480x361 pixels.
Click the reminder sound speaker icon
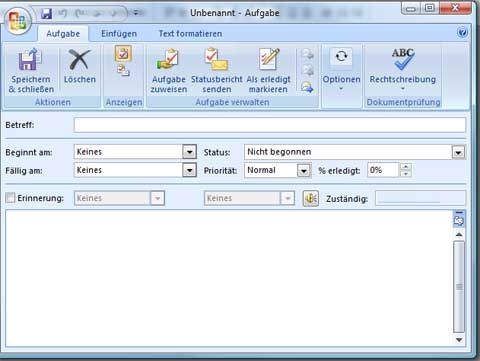[311, 199]
